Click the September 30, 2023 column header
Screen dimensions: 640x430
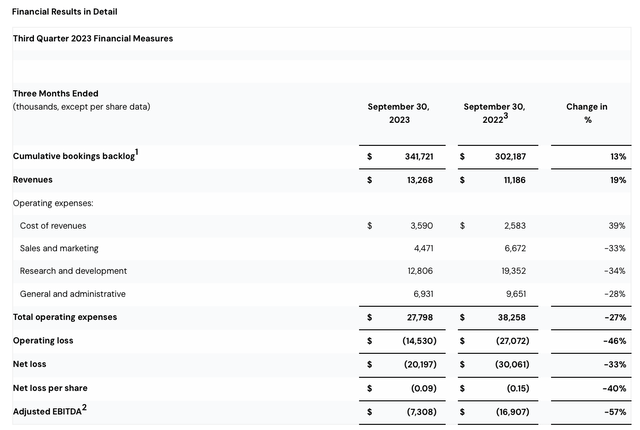coord(400,113)
